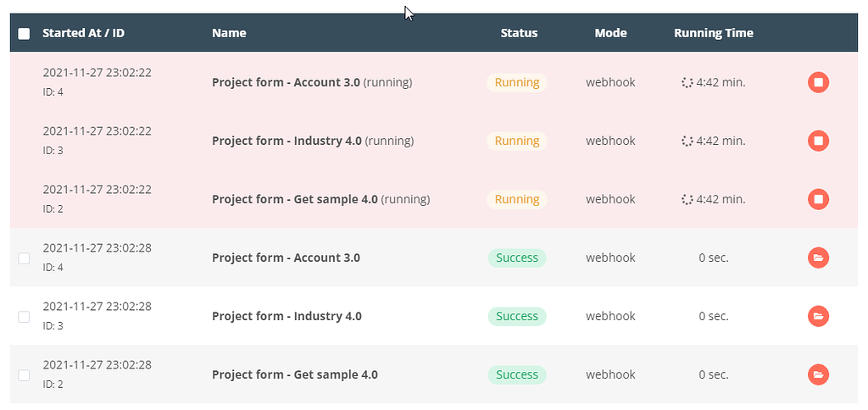The height and width of the screenshot is (410, 868).
Task: Click the "Running Time" column header
Action: [713, 33]
